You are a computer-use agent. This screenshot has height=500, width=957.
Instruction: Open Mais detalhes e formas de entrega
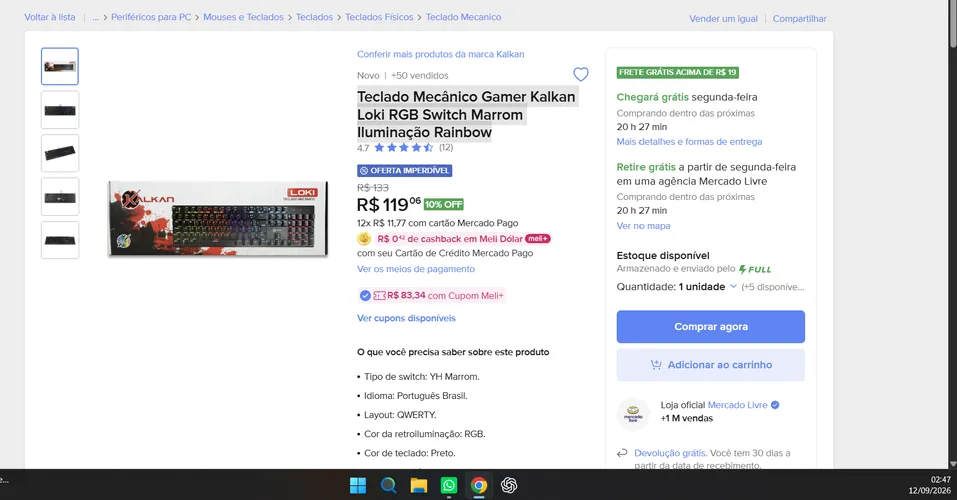pos(689,142)
